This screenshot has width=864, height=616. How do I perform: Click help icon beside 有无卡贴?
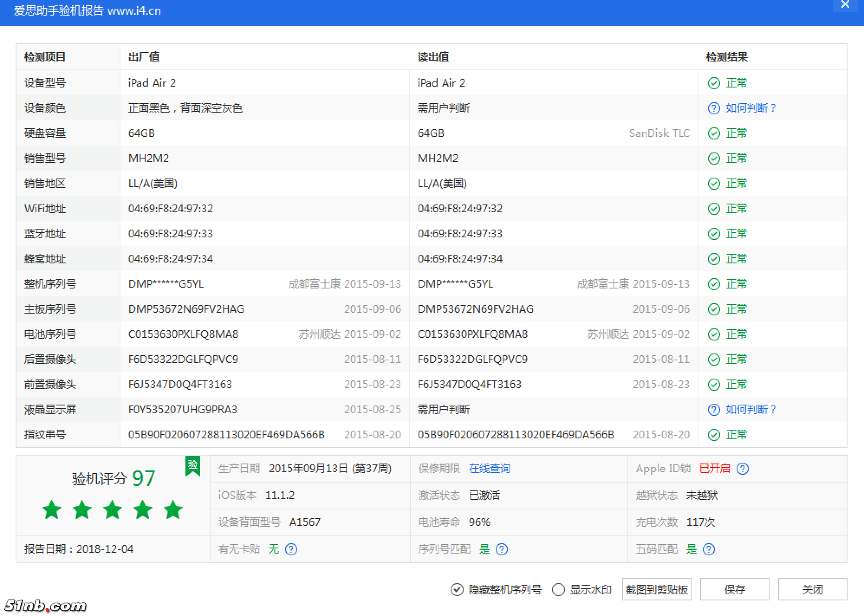point(291,549)
